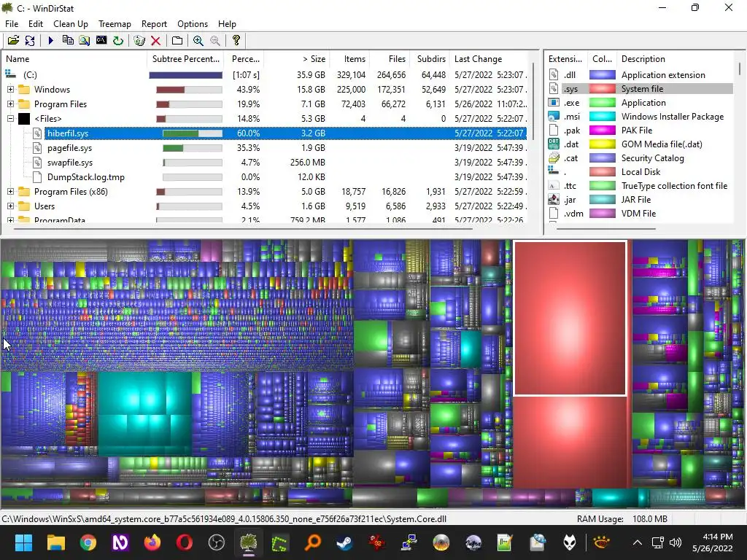The width and height of the screenshot is (747, 560).
Task: Open the Clean Up menu
Action: click(x=71, y=24)
